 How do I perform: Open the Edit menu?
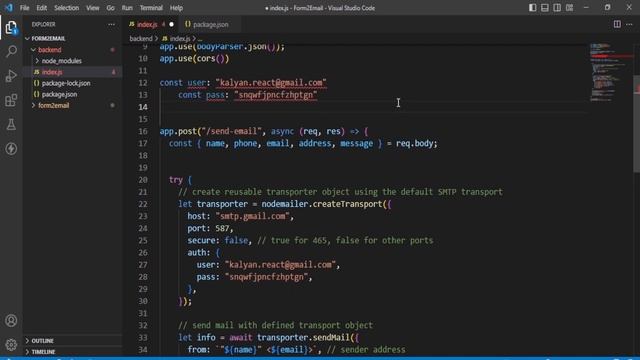[42, 8]
